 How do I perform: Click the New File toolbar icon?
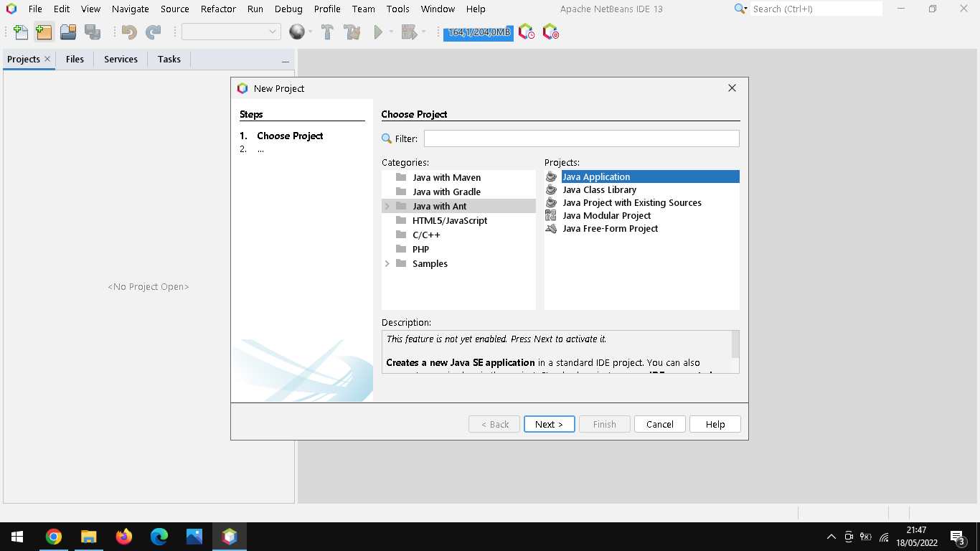point(21,32)
